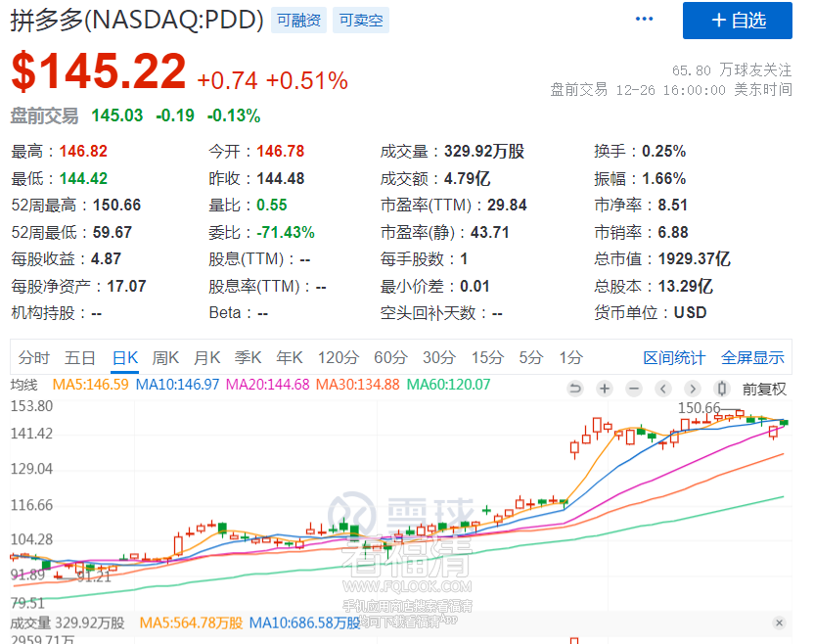Select the 年K chart tab

(x=290, y=358)
